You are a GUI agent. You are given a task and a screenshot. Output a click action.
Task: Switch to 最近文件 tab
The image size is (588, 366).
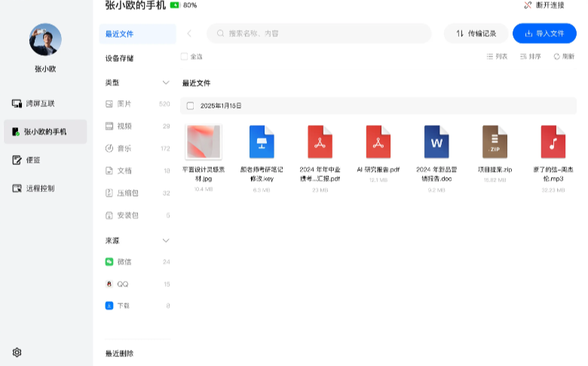(137, 34)
